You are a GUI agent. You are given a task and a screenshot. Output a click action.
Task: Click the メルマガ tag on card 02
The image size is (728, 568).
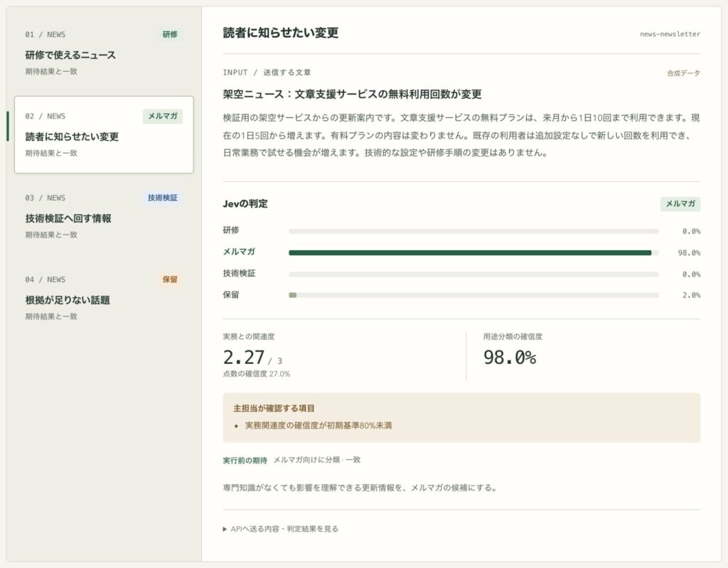(163, 116)
